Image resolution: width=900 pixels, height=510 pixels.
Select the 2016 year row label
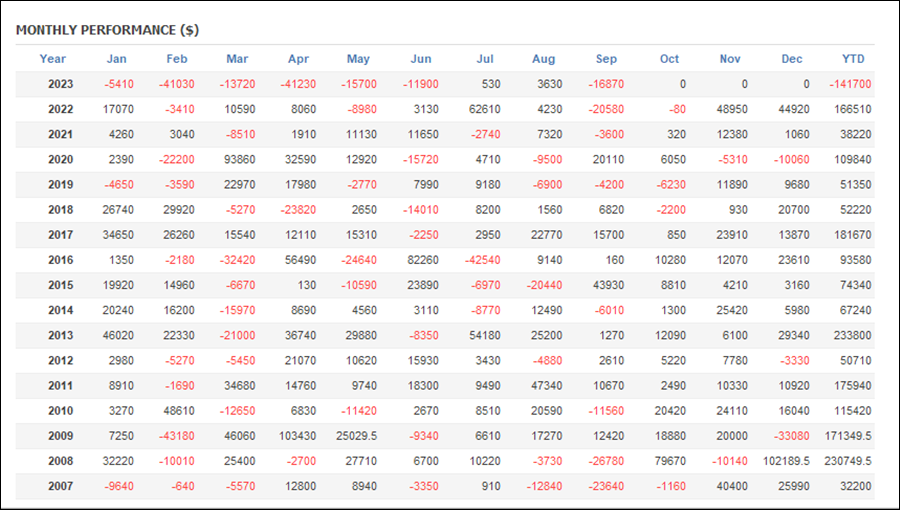click(60, 260)
